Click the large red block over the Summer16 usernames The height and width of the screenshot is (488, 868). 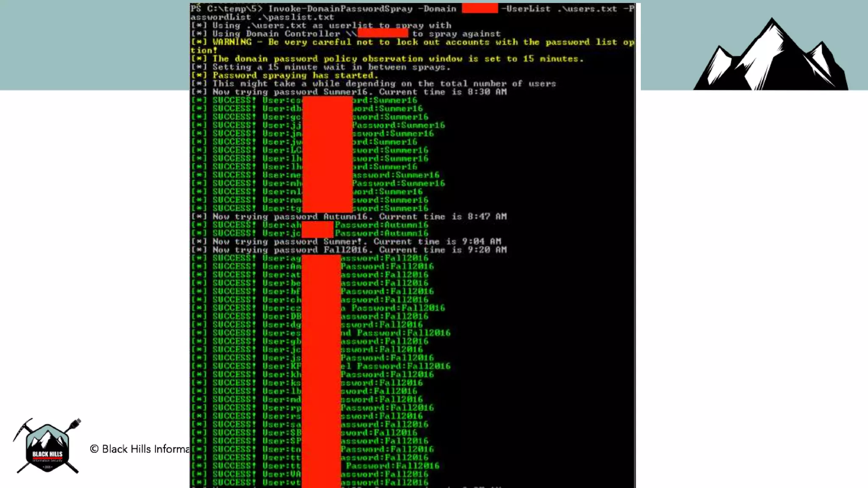pyautogui.click(x=327, y=154)
